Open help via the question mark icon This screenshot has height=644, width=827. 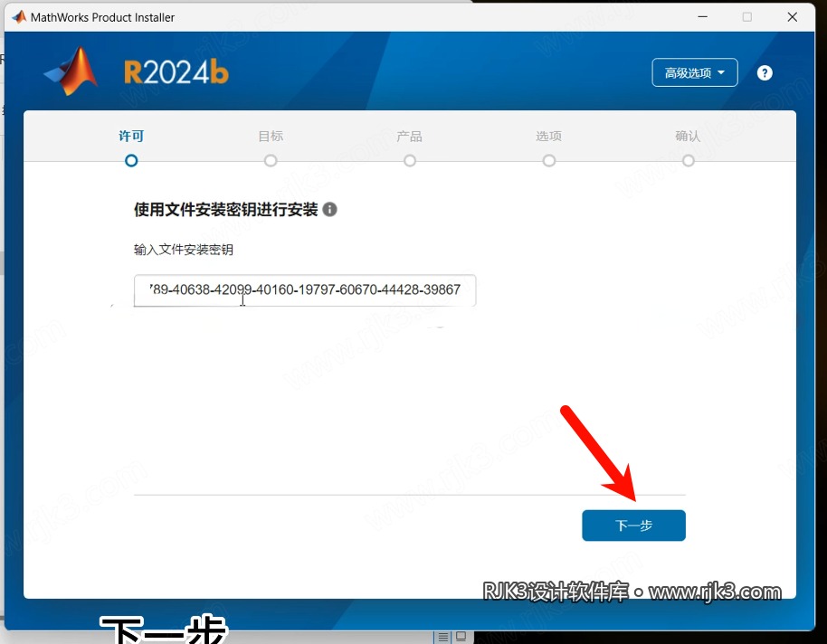coord(765,72)
